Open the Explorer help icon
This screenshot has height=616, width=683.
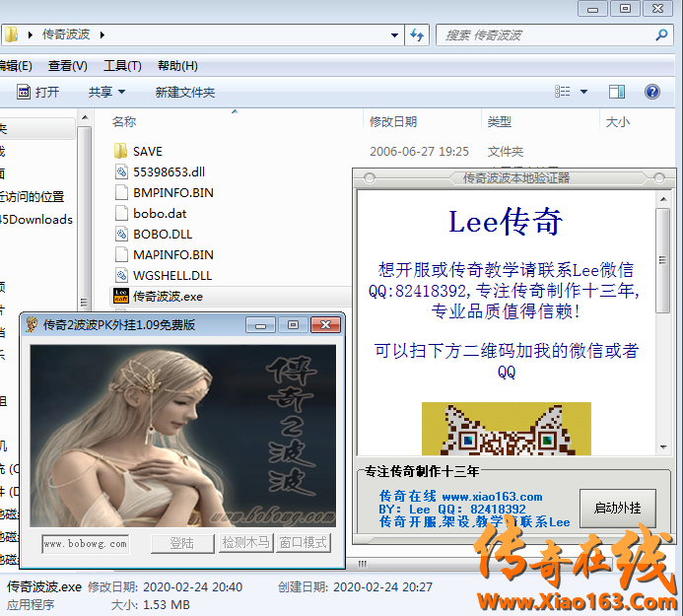point(652,92)
